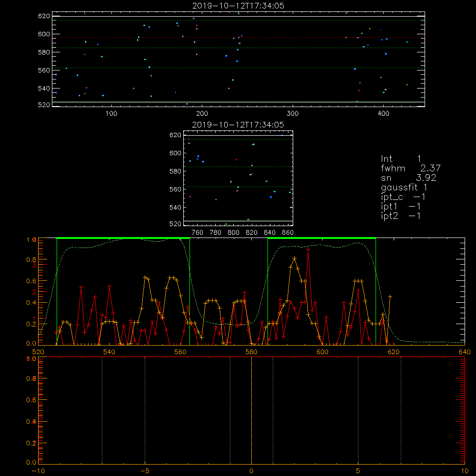Click x-axis label 640 in profile plot
476x476 pixels.
465,352
